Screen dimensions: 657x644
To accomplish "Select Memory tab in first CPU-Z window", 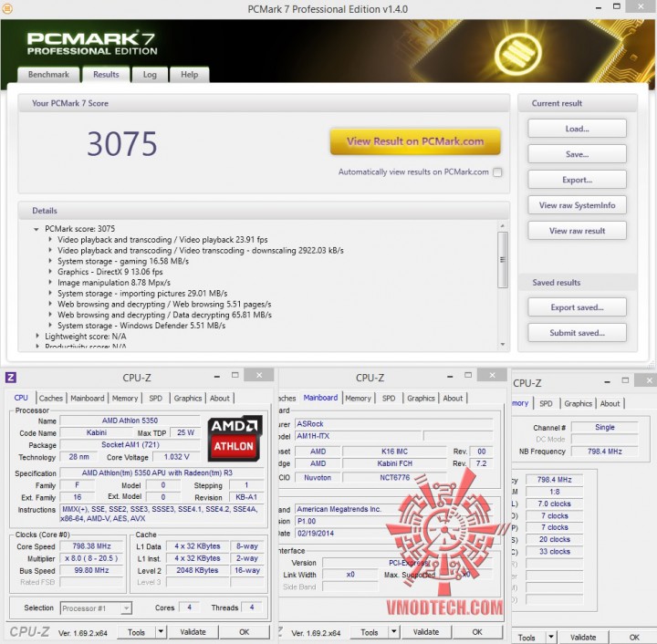I will (x=125, y=399).
